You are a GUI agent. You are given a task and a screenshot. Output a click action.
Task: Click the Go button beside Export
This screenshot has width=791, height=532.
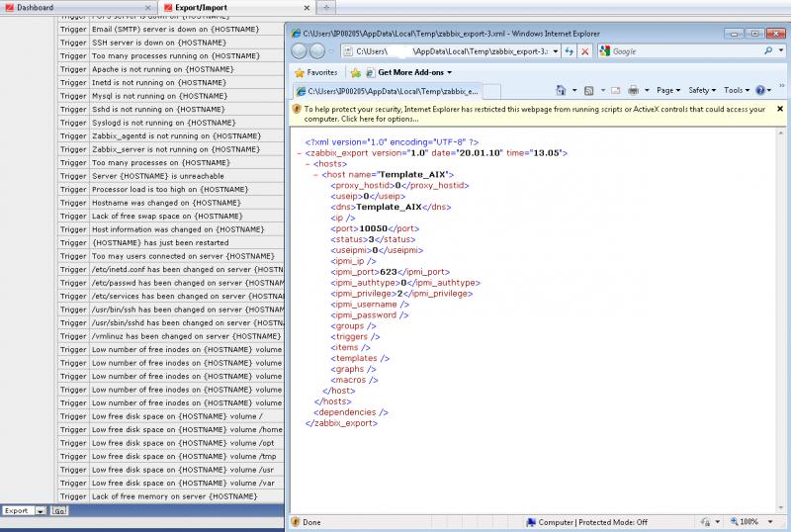click(58, 511)
